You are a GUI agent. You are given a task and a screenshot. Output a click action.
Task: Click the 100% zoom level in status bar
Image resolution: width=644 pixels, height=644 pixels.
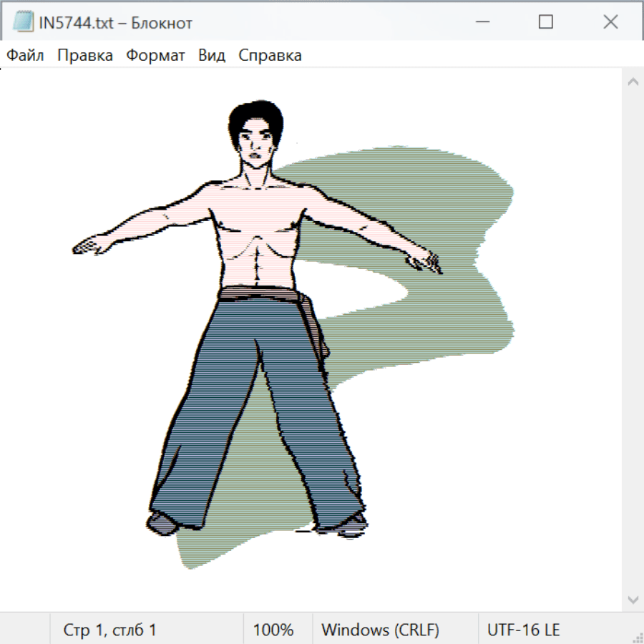pyautogui.click(x=273, y=630)
